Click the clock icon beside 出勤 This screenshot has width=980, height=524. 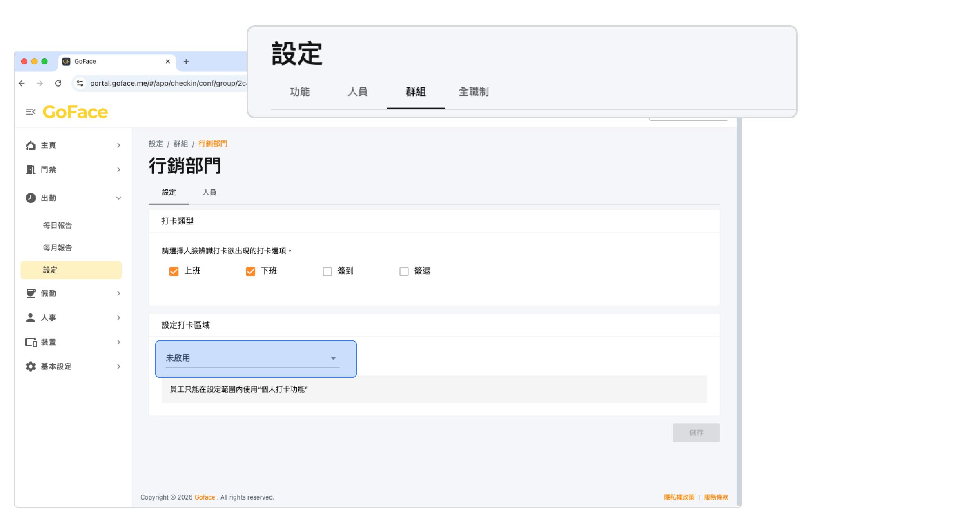pos(31,198)
